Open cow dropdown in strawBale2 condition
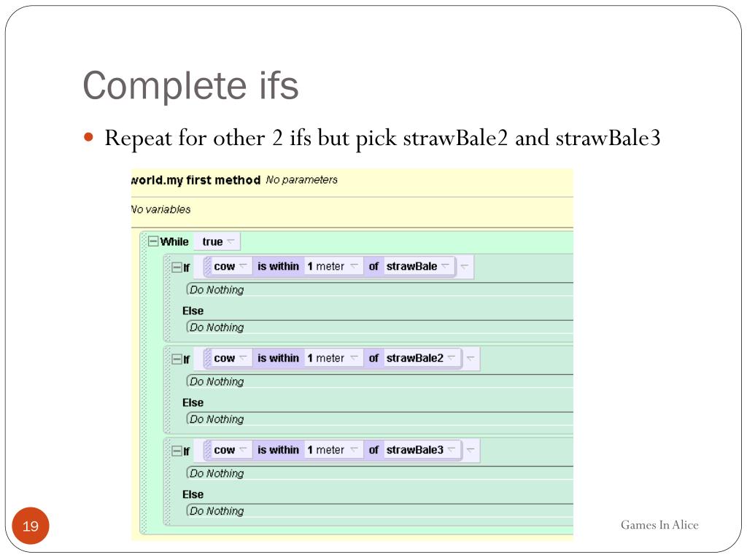Screen dimensions: 747x560 click(243, 357)
